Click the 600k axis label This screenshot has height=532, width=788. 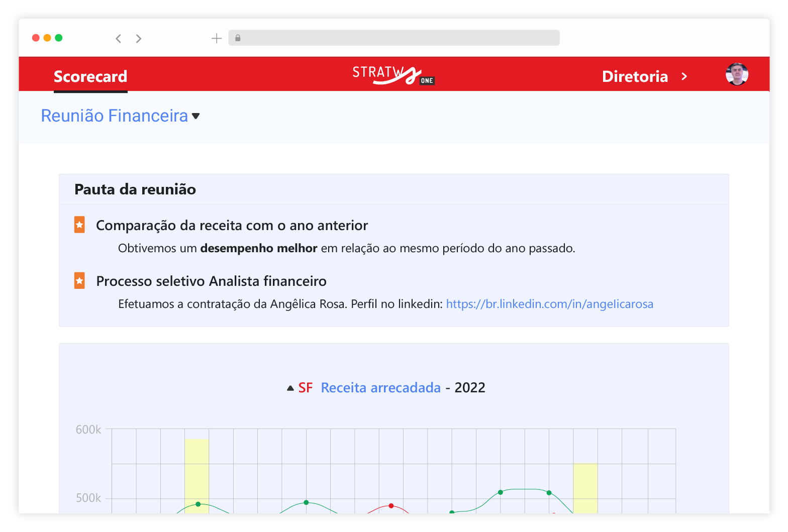click(x=88, y=430)
